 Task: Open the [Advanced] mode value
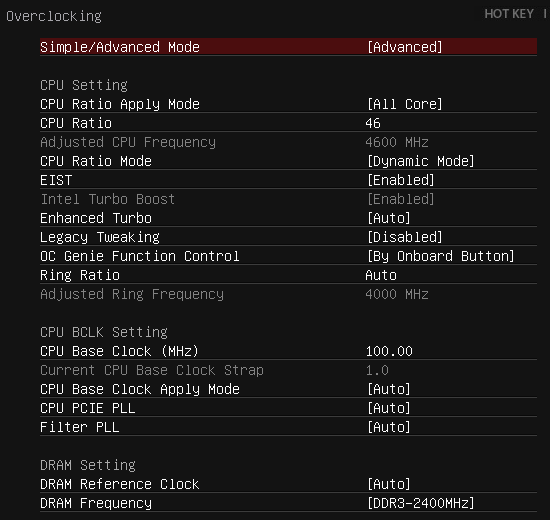pyautogui.click(x=405, y=47)
